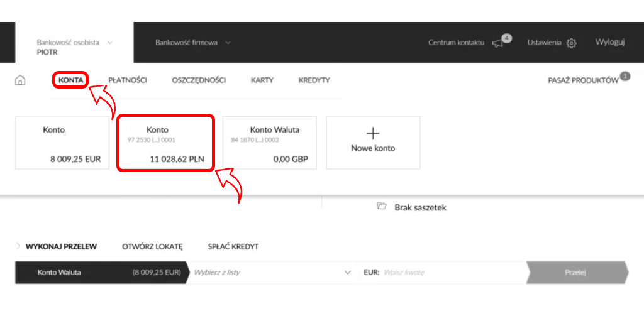The height and width of the screenshot is (316, 644).
Task: Click the settings gear icon
Action: point(571,43)
